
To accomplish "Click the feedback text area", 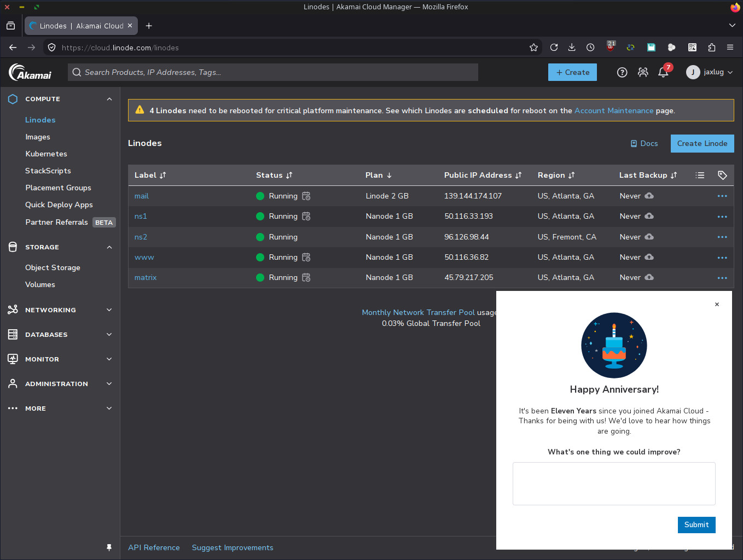I will [x=614, y=483].
